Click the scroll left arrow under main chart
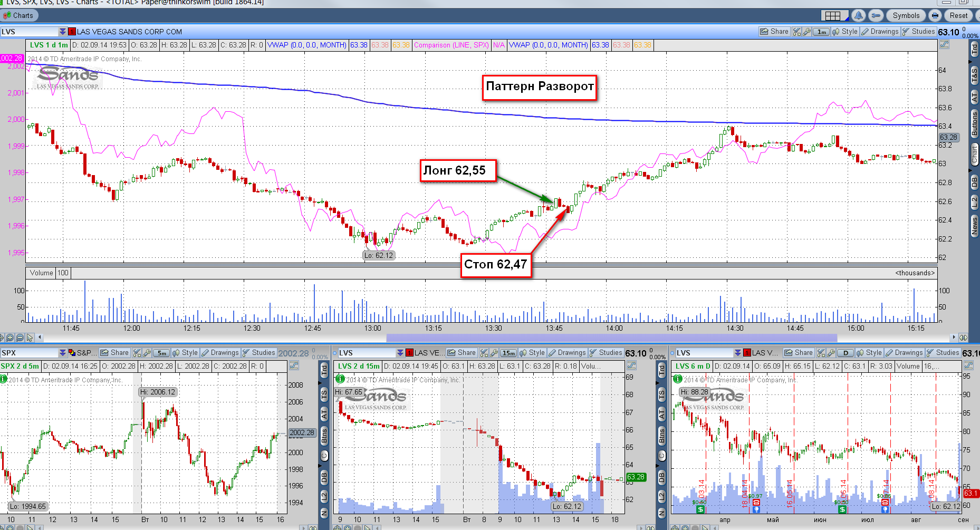The width and height of the screenshot is (980, 530). [40, 337]
